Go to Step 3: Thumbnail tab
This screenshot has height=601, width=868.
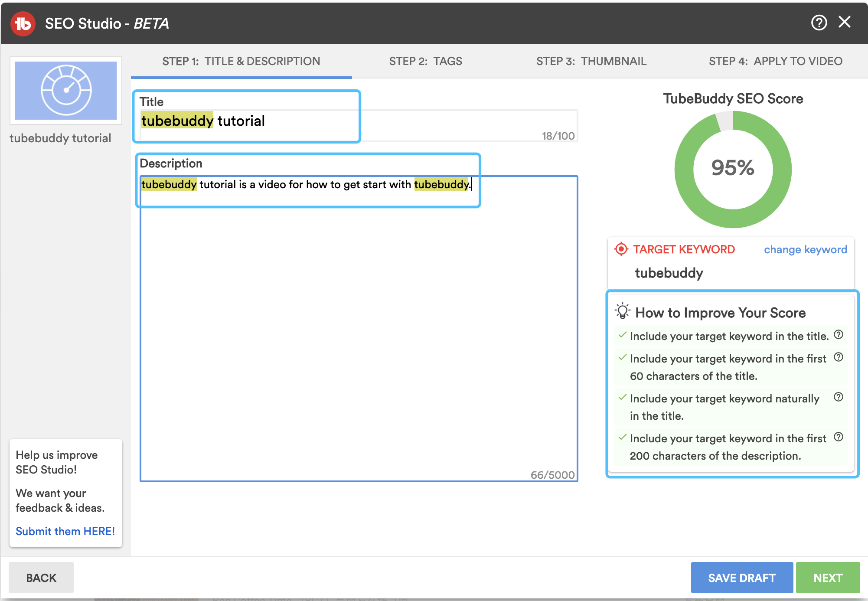pos(591,61)
